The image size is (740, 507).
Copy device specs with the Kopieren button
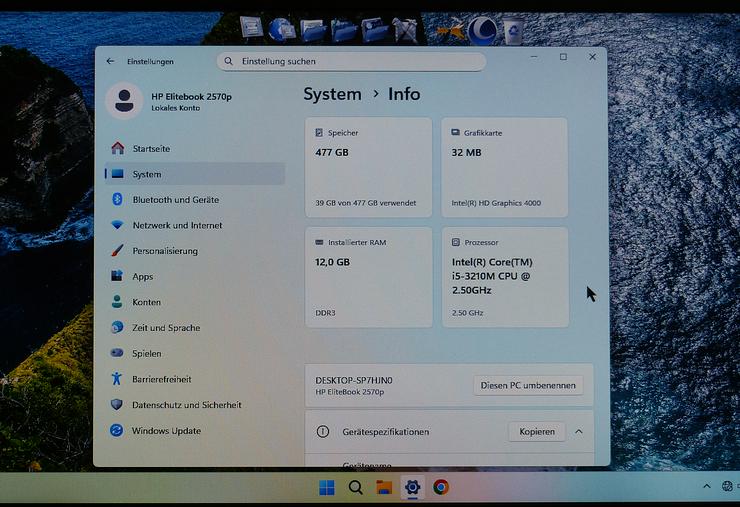coord(537,431)
